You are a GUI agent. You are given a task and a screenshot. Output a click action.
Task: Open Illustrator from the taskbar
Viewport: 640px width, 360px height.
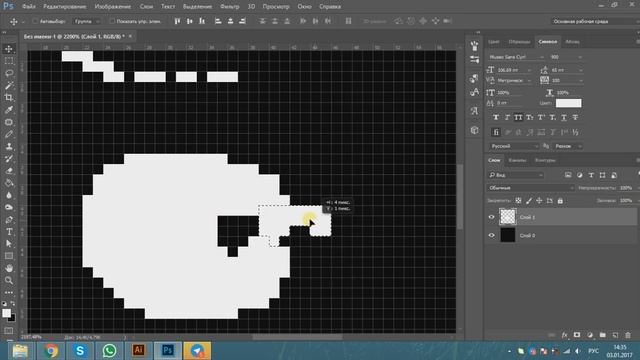(x=138, y=351)
